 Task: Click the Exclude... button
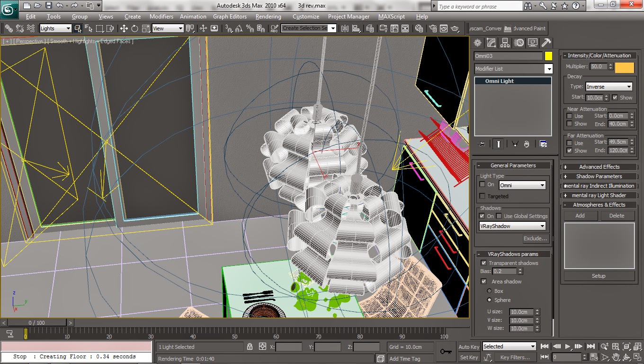536,238
